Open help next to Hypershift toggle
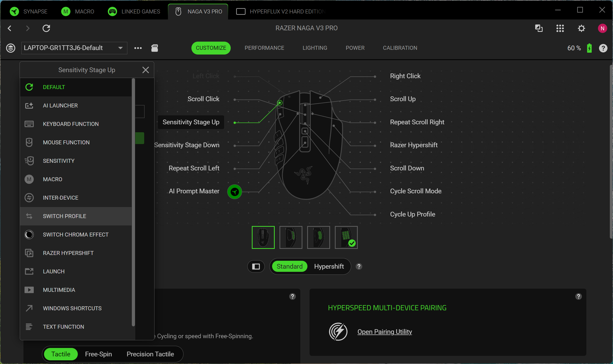This screenshot has height=364, width=613. pos(359,267)
